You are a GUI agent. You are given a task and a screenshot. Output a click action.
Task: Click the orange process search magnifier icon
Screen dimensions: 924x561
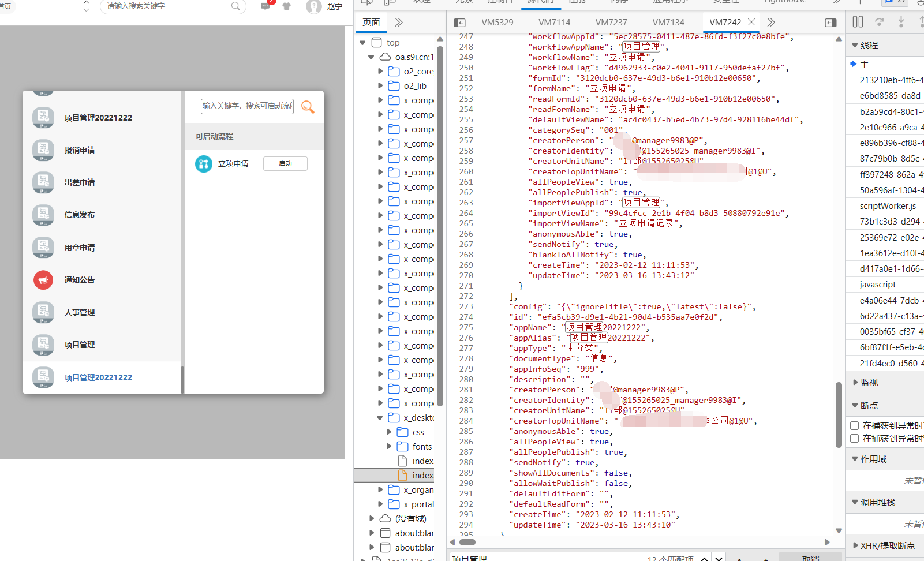(308, 107)
